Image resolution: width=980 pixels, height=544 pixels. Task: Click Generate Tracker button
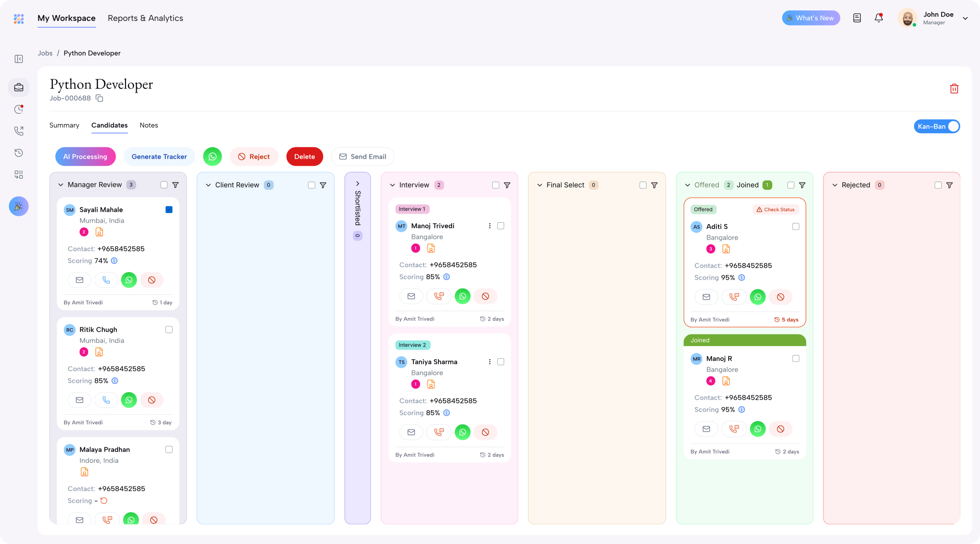[x=159, y=157]
